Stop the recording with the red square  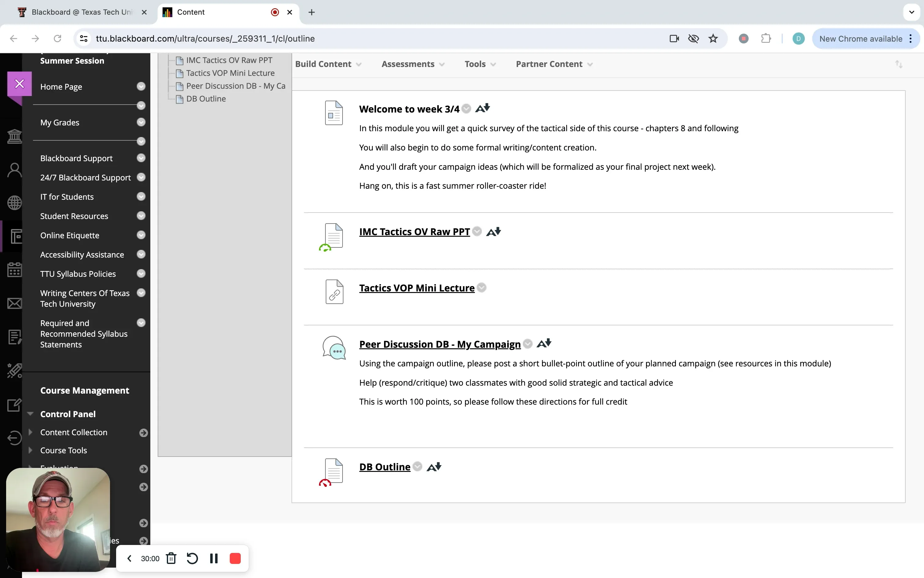(x=235, y=558)
